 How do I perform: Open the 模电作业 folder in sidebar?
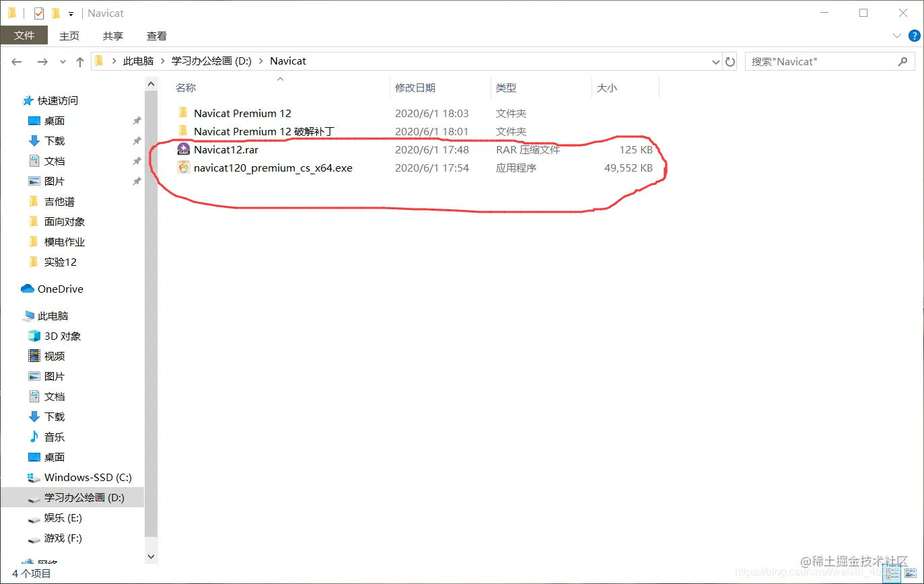[x=65, y=242]
